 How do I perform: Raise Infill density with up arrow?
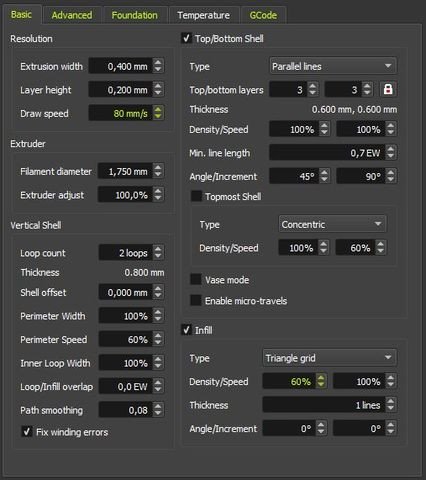[x=321, y=377]
